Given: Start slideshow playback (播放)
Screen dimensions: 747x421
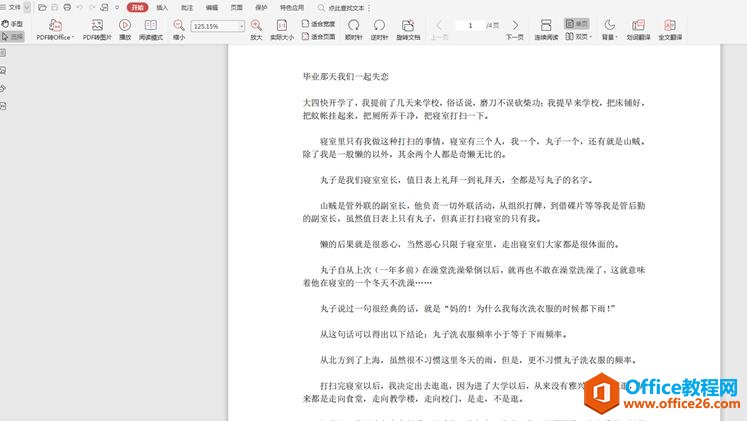Looking at the screenshot, I should click(125, 30).
